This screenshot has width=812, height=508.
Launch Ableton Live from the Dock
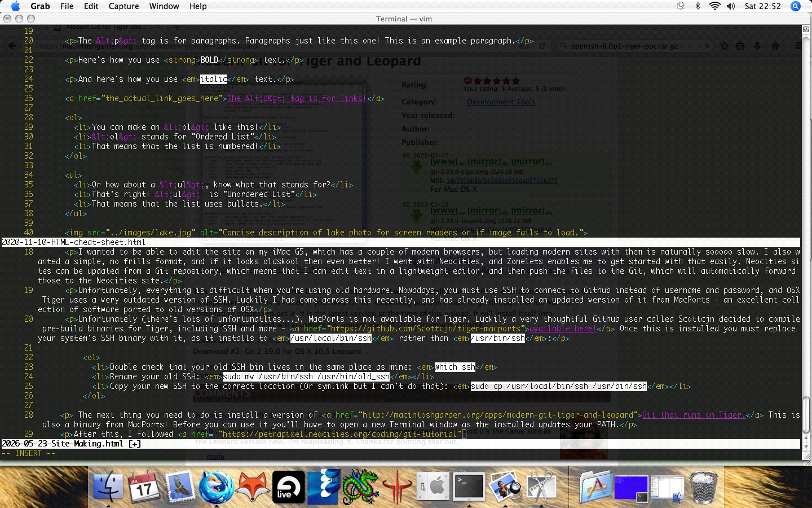tap(288, 487)
